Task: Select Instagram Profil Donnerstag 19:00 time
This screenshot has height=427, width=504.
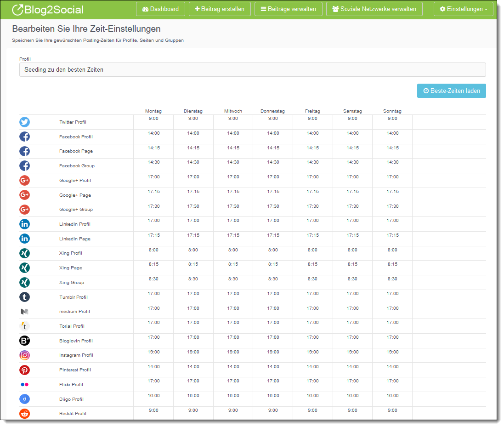Action: pyautogui.click(x=273, y=352)
